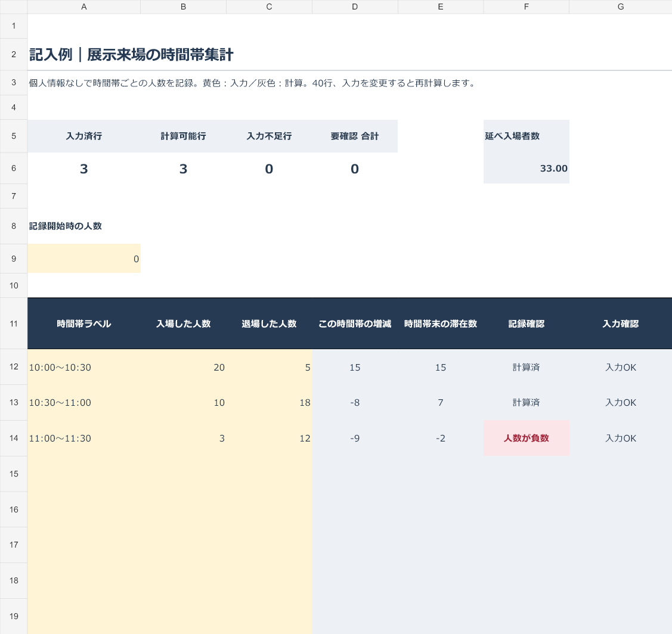672x634 pixels.
Task: Select column B header
Action: point(184,7)
